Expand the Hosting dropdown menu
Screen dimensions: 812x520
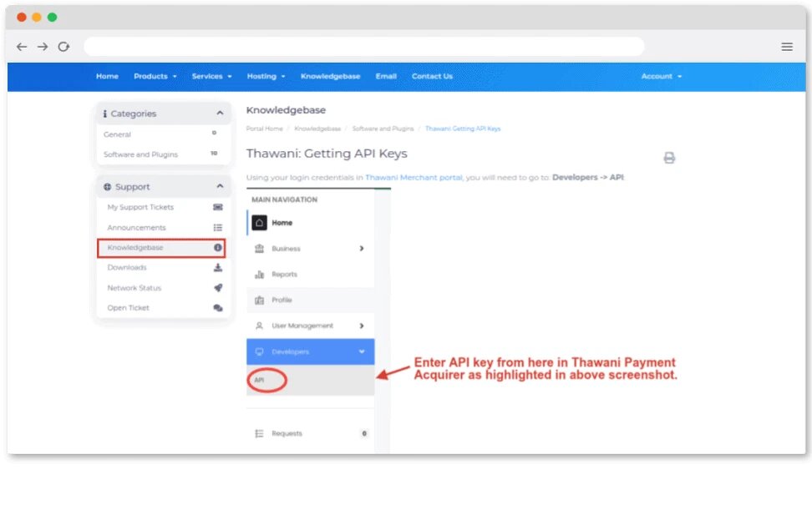pyautogui.click(x=266, y=77)
